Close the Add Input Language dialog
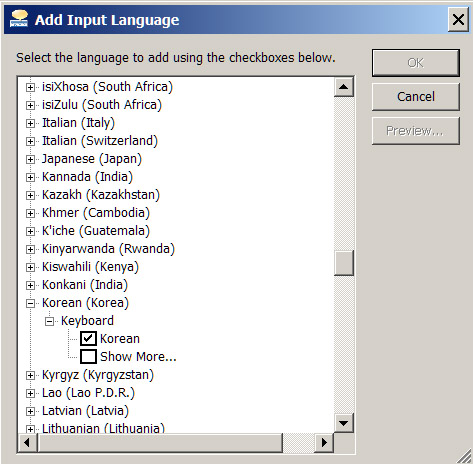Image resolution: width=473 pixels, height=464 pixels. coord(458,20)
